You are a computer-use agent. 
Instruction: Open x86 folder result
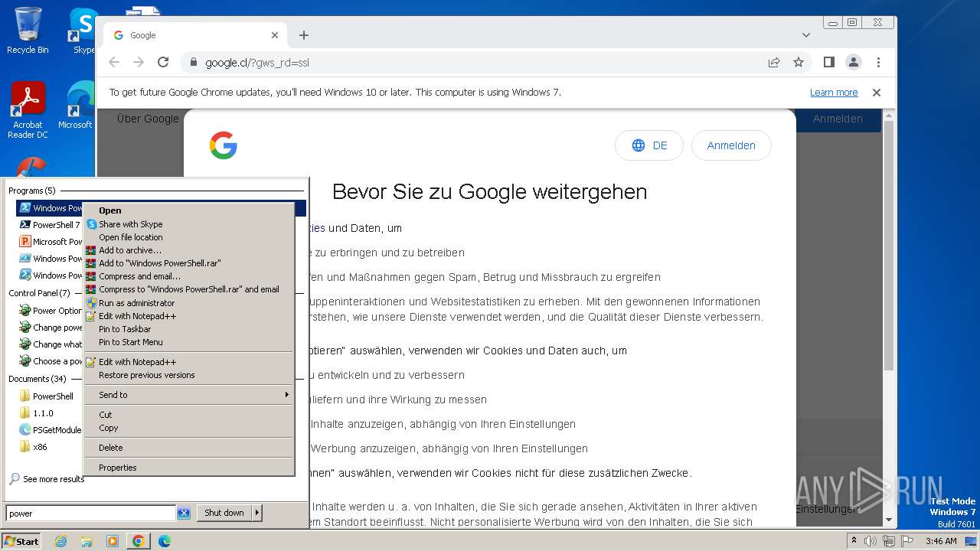(50, 447)
